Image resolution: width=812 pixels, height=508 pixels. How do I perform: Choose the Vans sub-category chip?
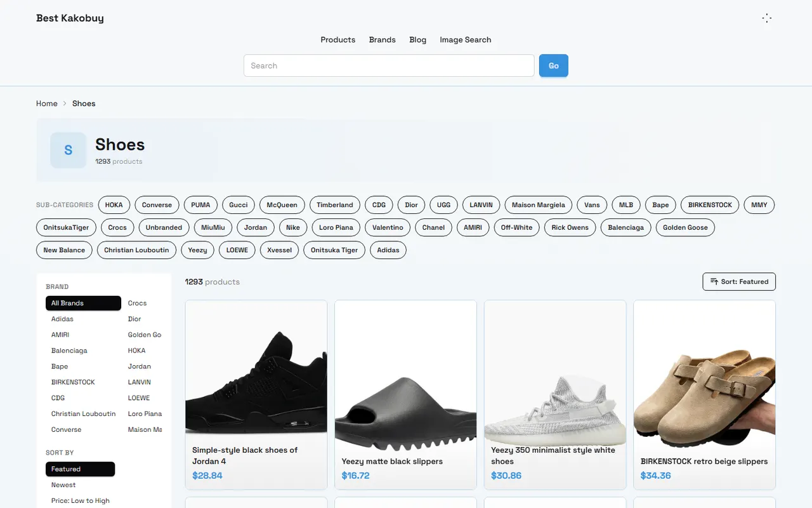[592, 205]
